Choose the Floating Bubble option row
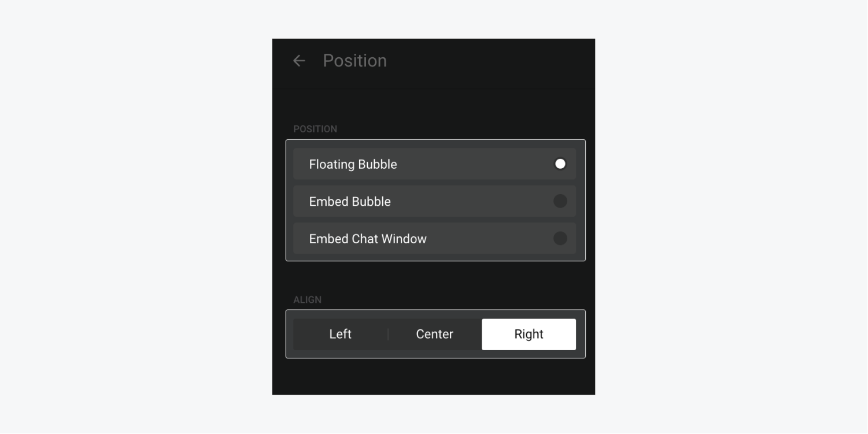This screenshot has width=868, height=434. point(435,164)
